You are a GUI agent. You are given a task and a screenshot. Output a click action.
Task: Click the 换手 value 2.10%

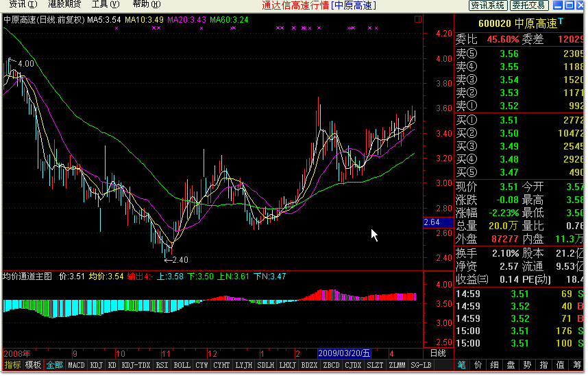point(506,254)
